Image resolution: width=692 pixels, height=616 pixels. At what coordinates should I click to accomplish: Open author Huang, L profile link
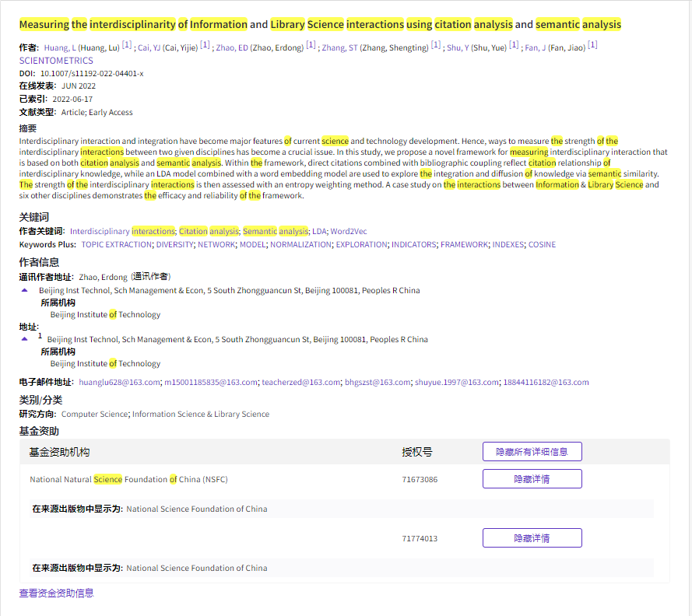pyautogui.click(x=60, y=48)
